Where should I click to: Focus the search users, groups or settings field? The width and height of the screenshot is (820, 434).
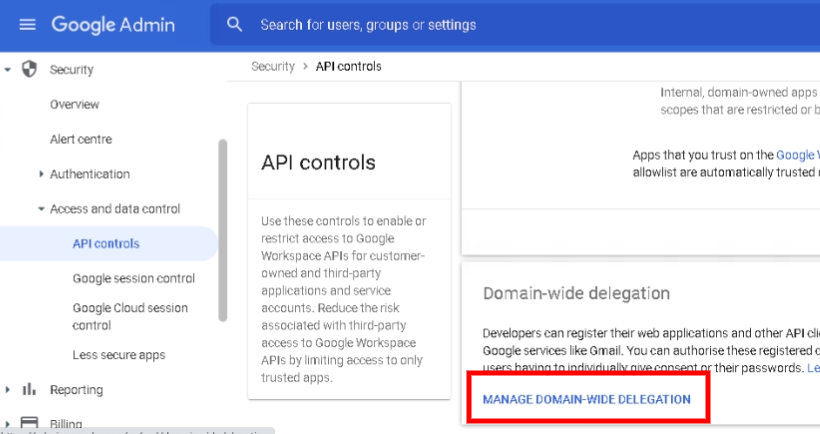515,25
